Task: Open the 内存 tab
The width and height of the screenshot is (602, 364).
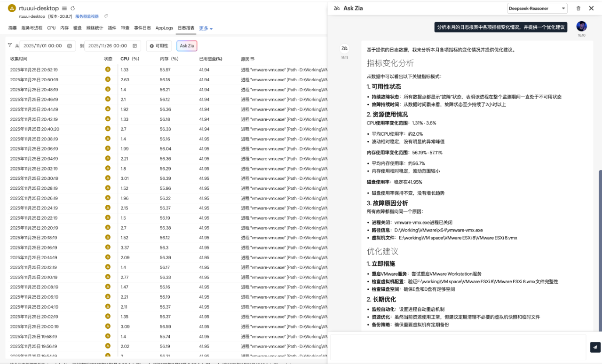Action: 64,28
